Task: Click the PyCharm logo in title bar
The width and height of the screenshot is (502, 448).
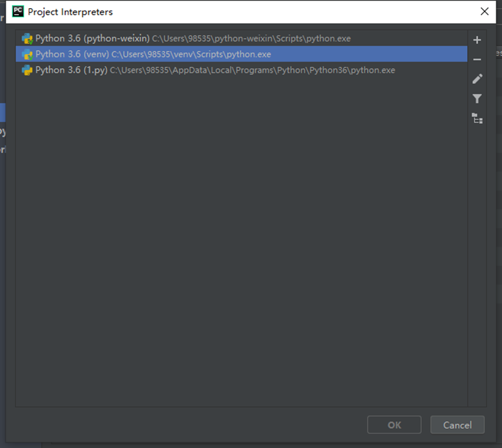Action: point(18,12)
